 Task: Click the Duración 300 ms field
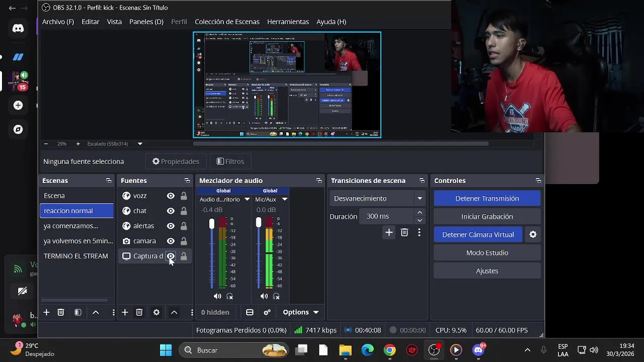pos(387,216)
